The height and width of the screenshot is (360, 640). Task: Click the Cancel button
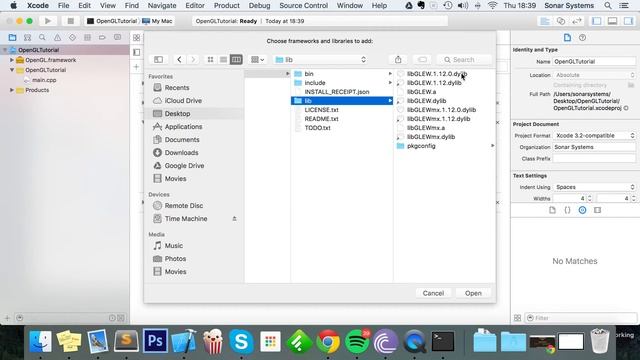433,293
